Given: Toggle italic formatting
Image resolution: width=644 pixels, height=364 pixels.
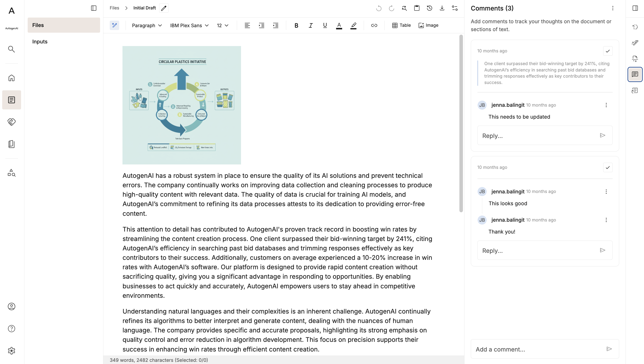Looking at the screenshot, I should [311, 25].
